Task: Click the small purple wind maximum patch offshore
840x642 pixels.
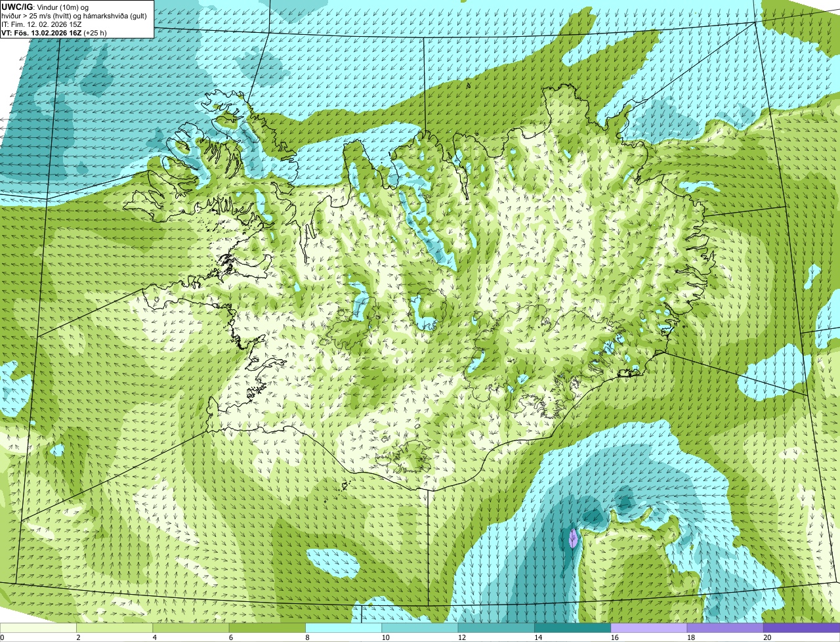Action: [574, 538]
